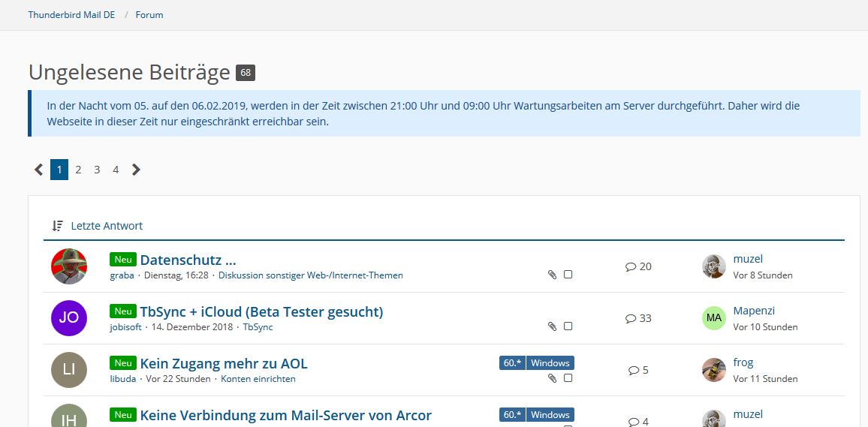Select page 4 in pagination
The image size is (868, 427).
pyautogui.click(x=116, y=170)
